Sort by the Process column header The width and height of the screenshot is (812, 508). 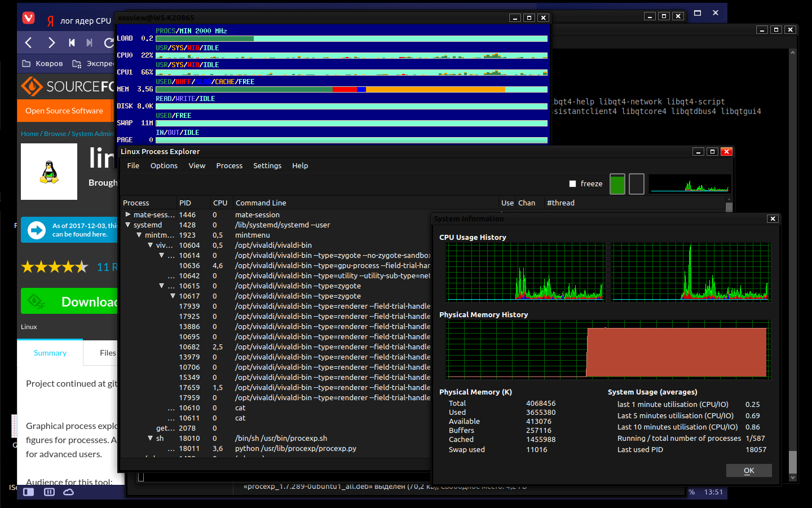click(149, 203)
